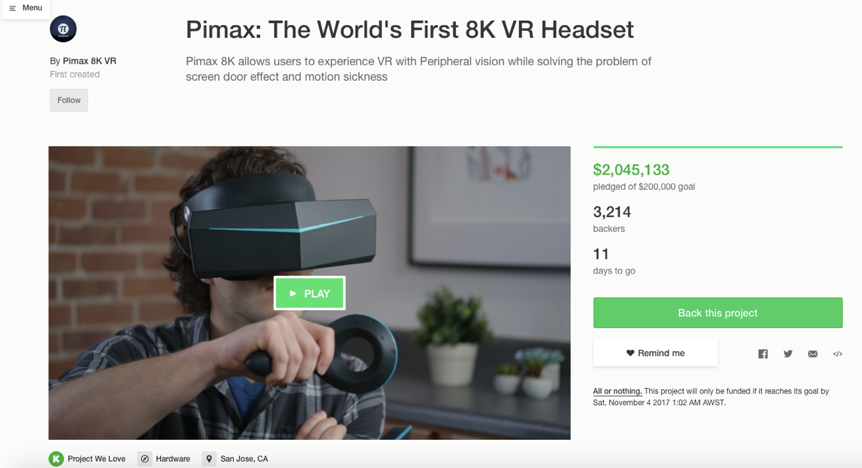Click the San Jose location pin icon

click(x=209, y=459)
